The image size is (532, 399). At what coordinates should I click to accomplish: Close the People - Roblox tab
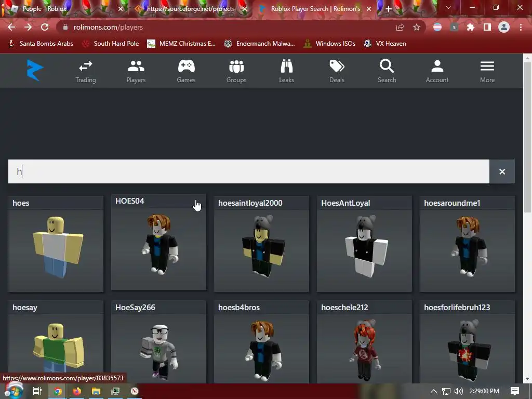click(x=121, y=9)
